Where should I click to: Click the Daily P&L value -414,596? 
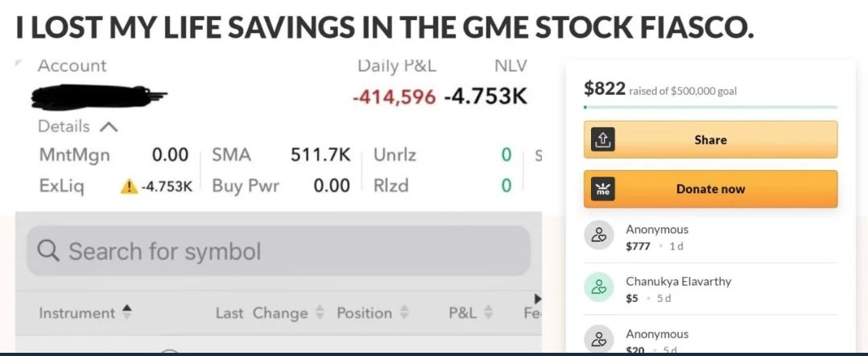point(395,97)
